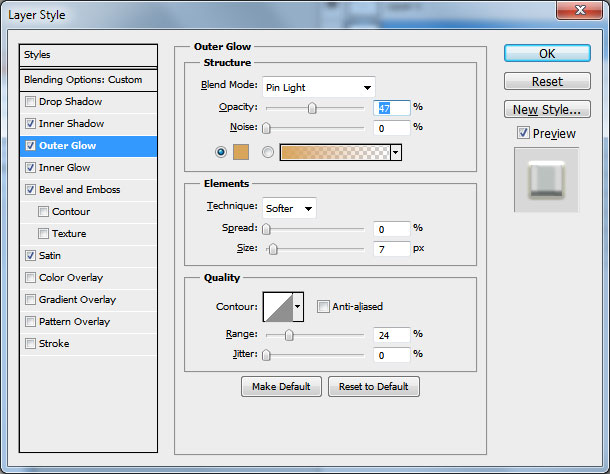
Task: Open the Color Overlay settings label
Action: point(71,278)
